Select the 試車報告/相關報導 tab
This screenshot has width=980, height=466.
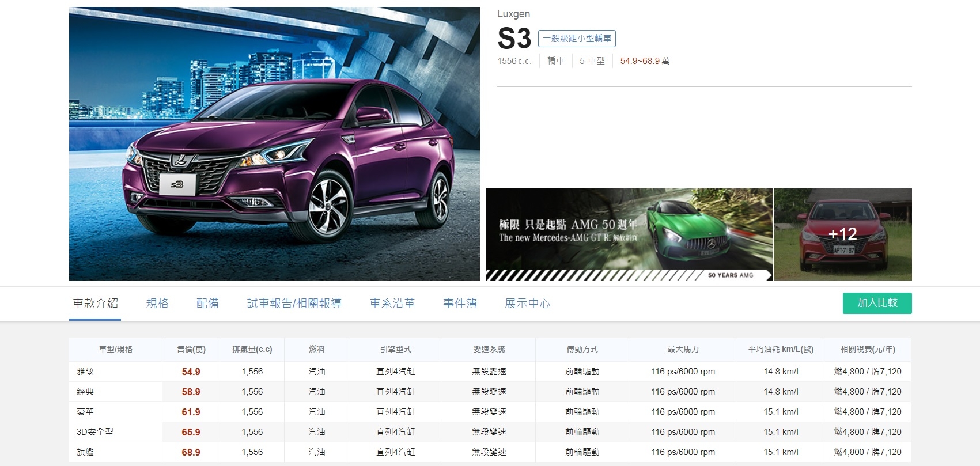pyautogui.click(x=294, y=304)
